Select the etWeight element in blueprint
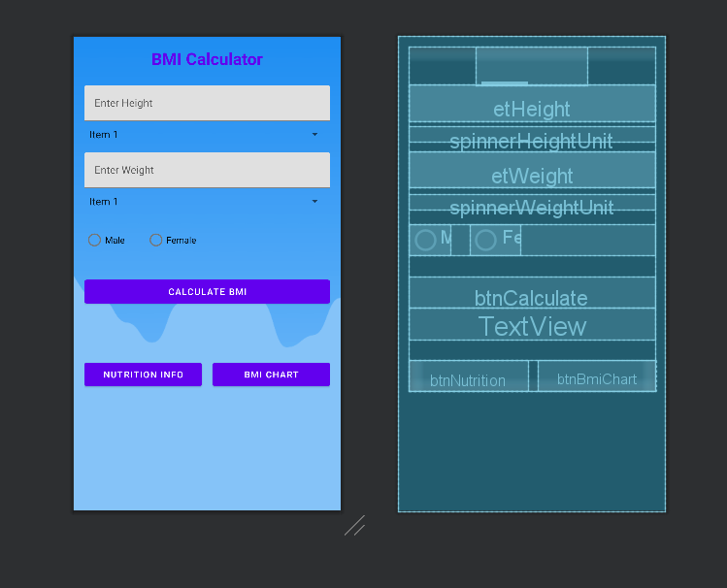Image resolution: width=727 pixels, height=588 pixels. point(531,175)
